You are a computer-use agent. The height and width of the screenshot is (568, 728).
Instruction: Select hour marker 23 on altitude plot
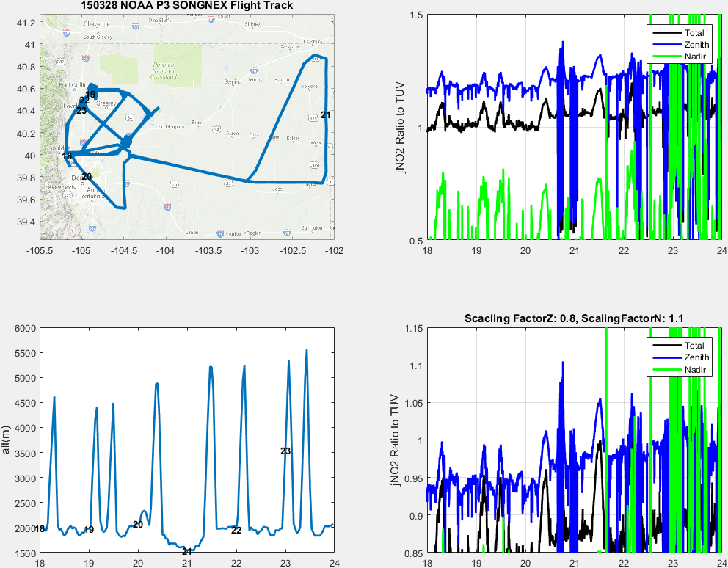[286, 451]
